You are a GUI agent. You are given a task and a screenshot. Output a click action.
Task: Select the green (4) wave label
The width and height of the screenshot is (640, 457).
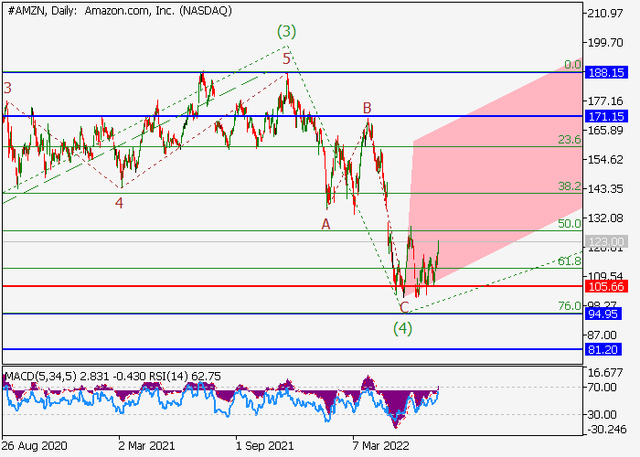point(402,328)
